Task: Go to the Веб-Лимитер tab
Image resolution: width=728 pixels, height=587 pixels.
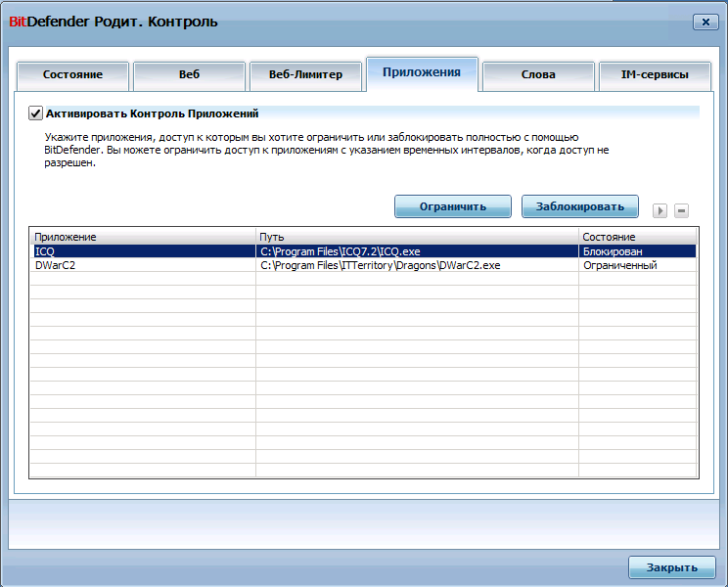Action: click(305, 75)
